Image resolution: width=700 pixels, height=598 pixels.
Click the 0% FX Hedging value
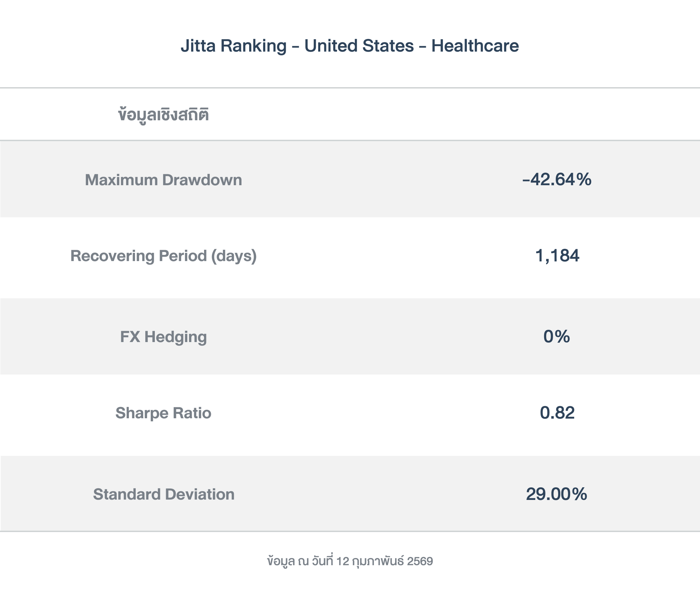(x=557, y=337)
